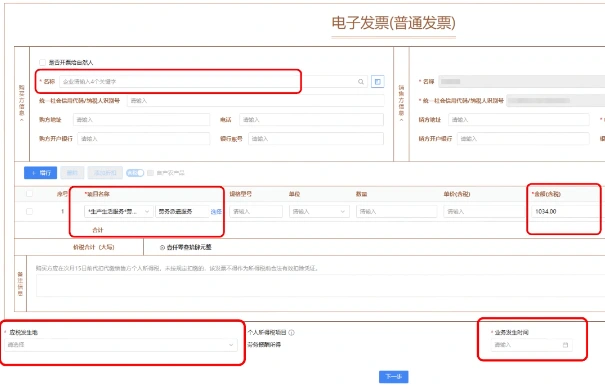Click the 金额(含税) column header
605x389 pixels.
click(x=546, y=194)
